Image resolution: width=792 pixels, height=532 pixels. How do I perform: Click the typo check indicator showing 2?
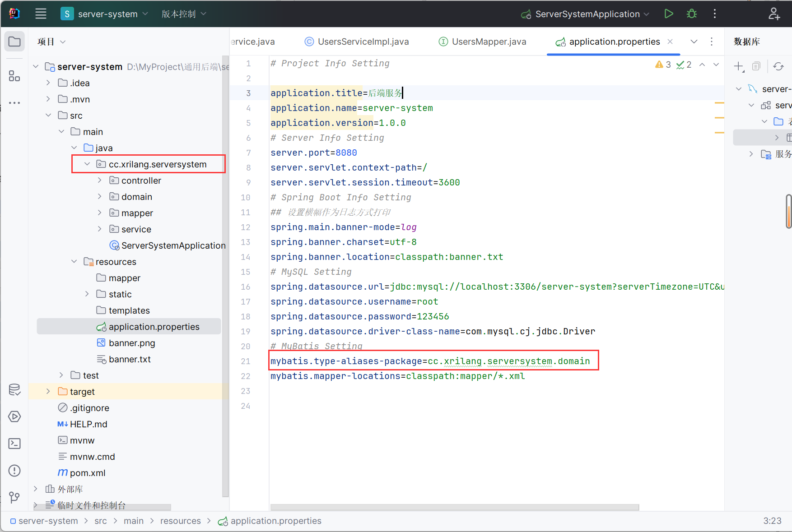(x=684, y=65)
